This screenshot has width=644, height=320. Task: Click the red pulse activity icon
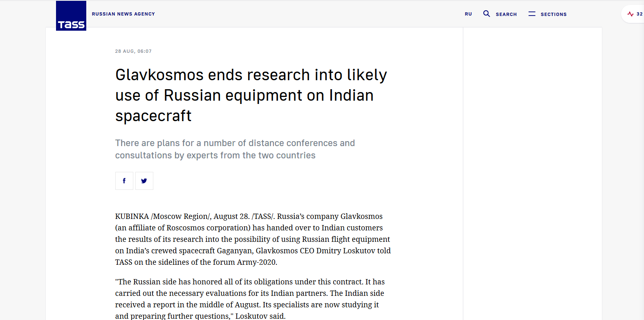click(630, 14)
